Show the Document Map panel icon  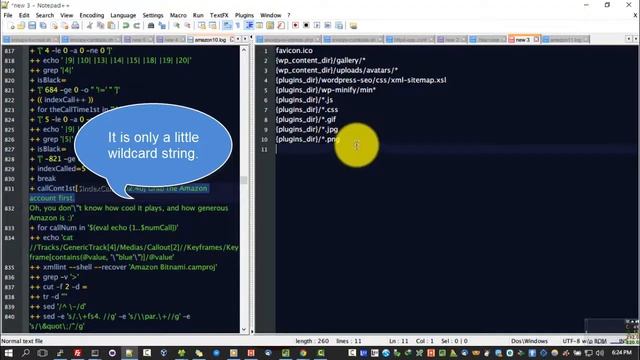pyautogui.click(x=270, y=26)
